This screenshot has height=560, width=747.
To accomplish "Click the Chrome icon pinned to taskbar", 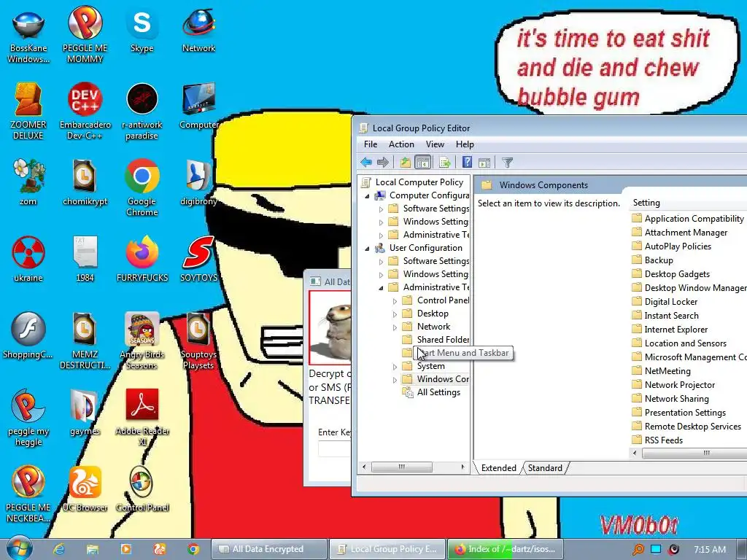I will 193,549.
